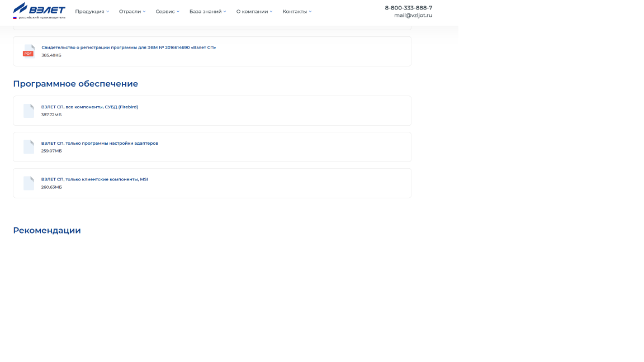Expand the chevron next to База знаний
This screenshot has height=362, width=644.
[x=225, y=12]
